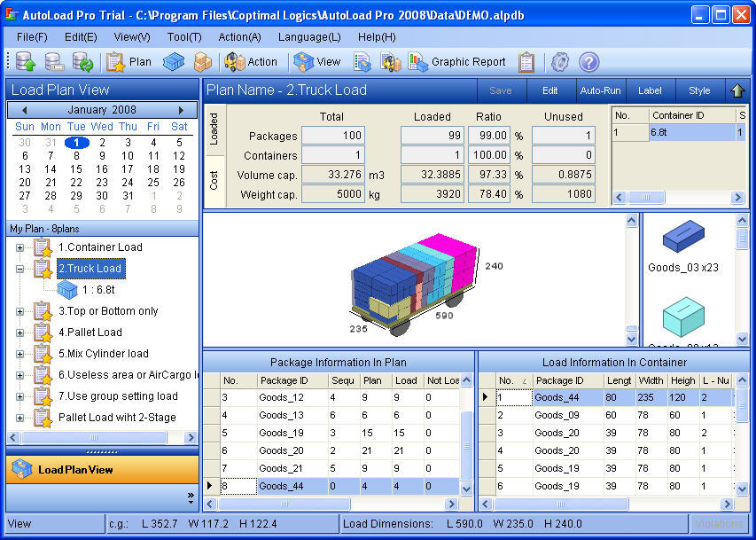Open the Help(H) menu

pos(377,37)
